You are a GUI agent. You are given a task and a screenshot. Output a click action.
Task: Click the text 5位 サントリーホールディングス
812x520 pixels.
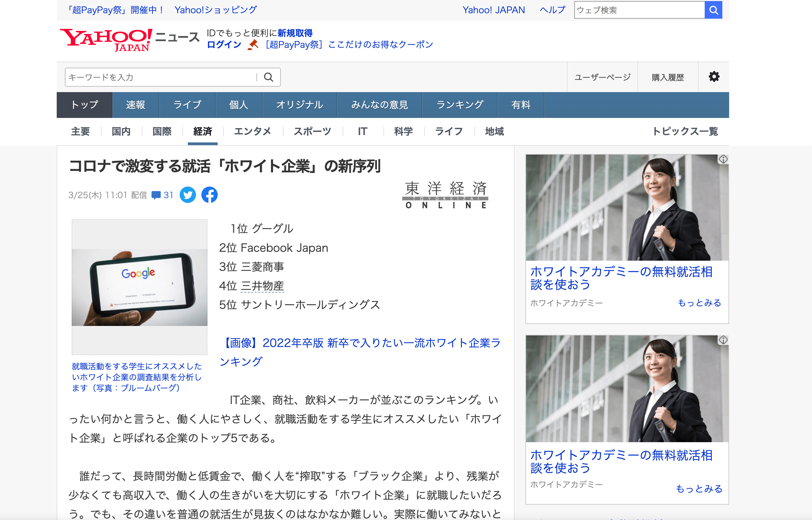tap(300, 305)
